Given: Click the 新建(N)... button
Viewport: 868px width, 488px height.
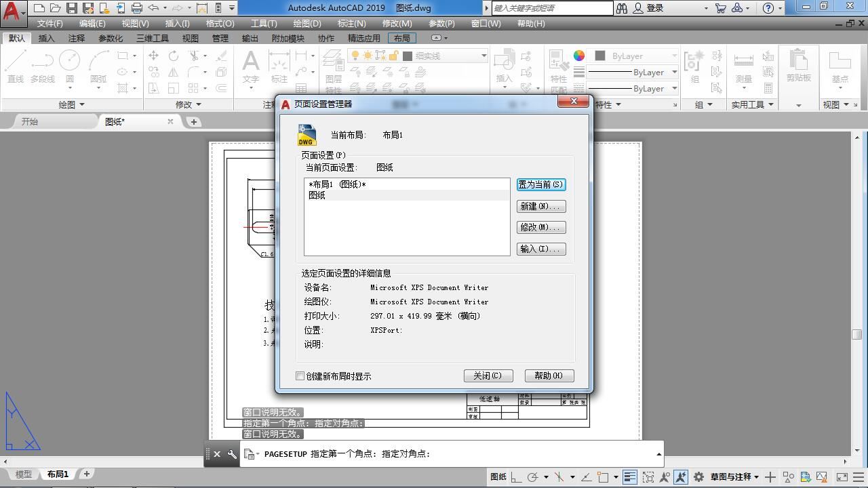Looking at the screenshot, I should pos(541,206).
